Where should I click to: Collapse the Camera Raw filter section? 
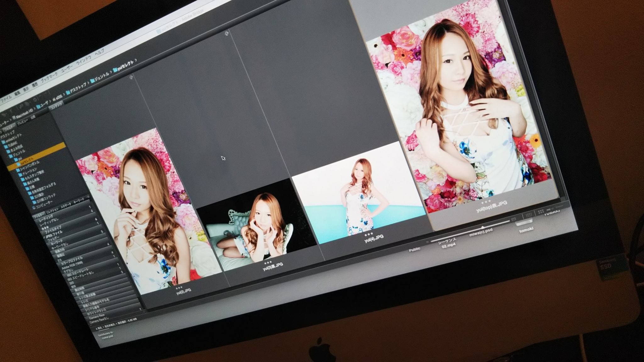(x=96, y=316)
